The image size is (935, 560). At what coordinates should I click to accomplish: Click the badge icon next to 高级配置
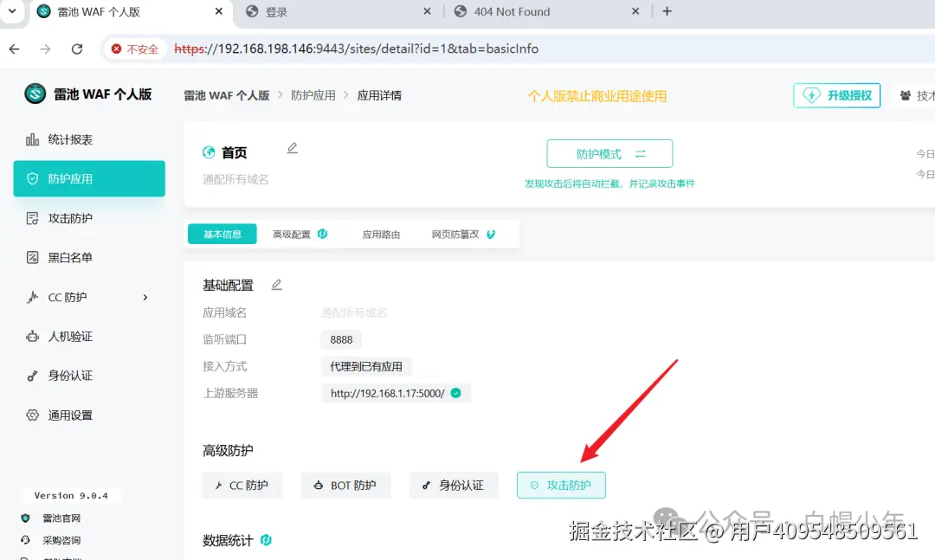(x=323, y=234)
